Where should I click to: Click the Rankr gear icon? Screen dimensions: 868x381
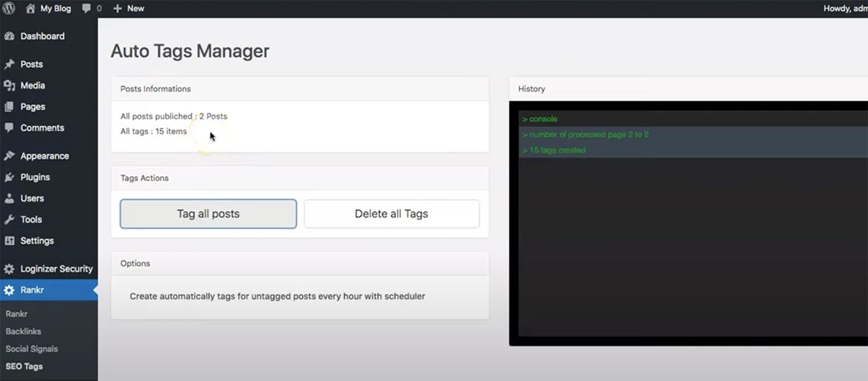9,290
